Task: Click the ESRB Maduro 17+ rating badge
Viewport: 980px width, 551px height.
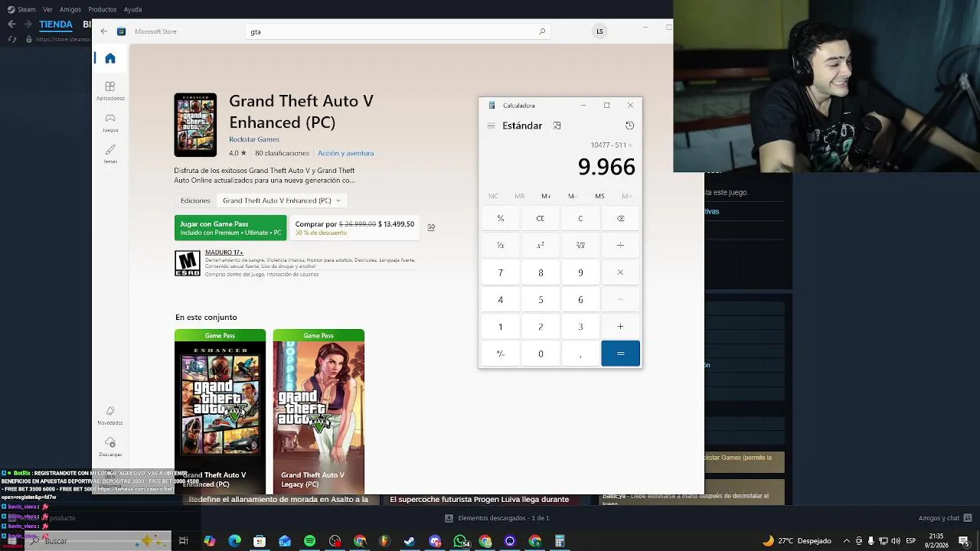Action: (x=188, y=263)
